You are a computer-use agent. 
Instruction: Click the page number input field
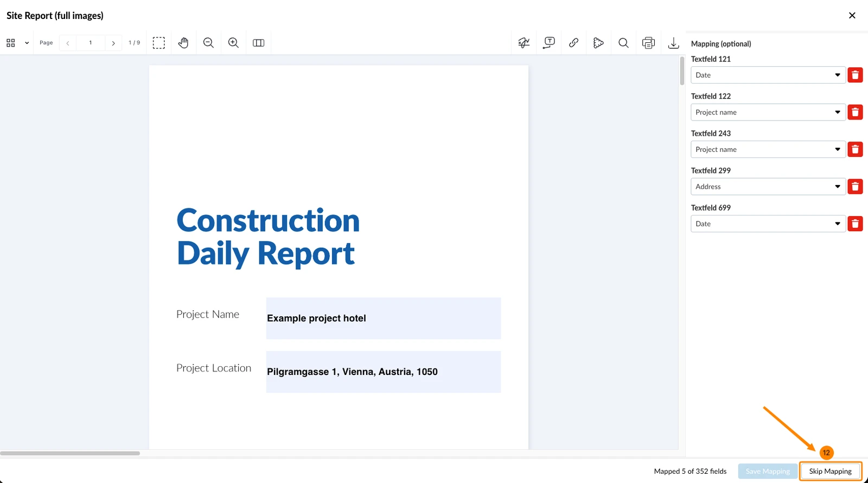91,43
